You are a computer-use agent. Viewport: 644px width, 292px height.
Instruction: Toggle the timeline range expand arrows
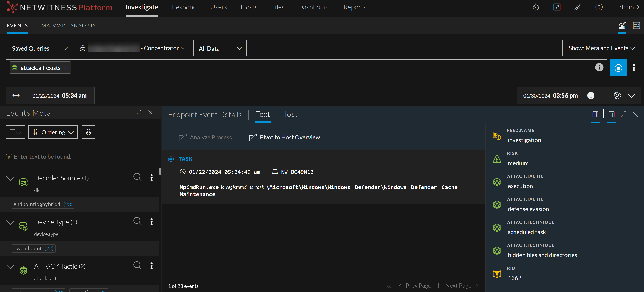click(16, 95)
